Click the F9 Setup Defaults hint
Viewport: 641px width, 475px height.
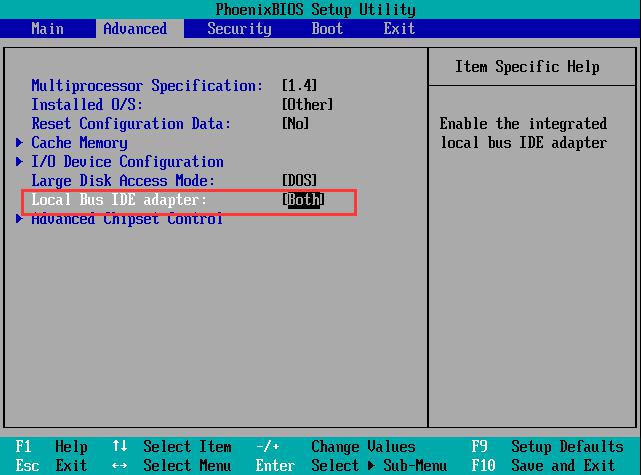[547, 447]
